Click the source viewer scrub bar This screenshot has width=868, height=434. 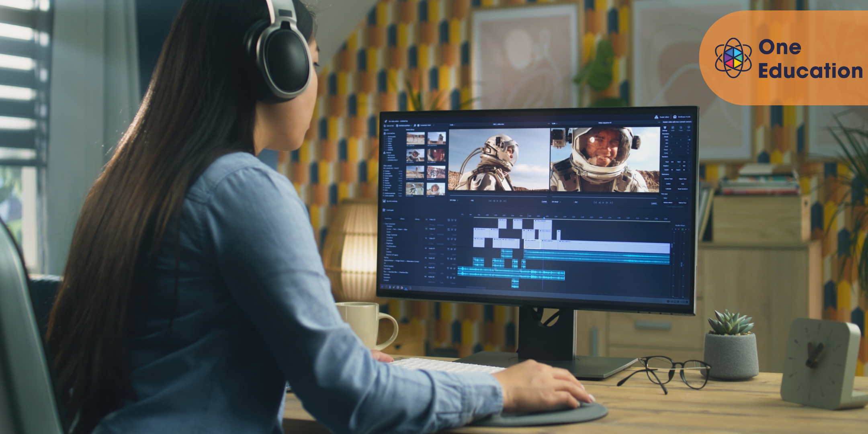[x=498, y=196]
